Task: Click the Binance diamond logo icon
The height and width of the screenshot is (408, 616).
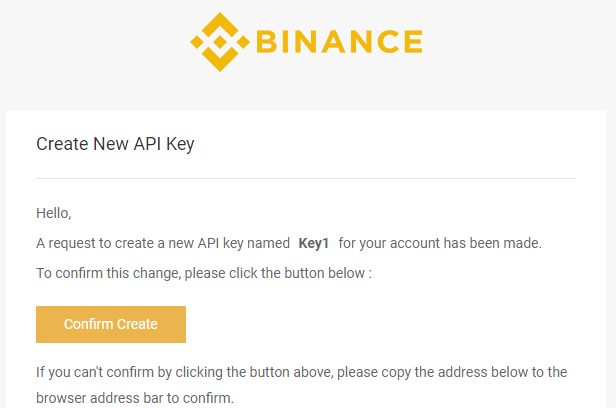Action: 220,42
